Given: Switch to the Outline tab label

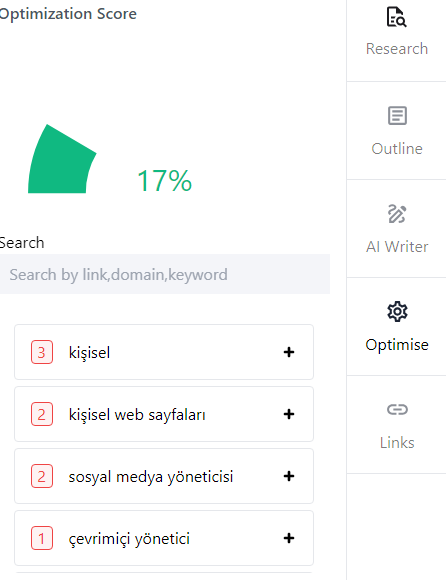Looking at the screenshot, I should pos(397,149).
